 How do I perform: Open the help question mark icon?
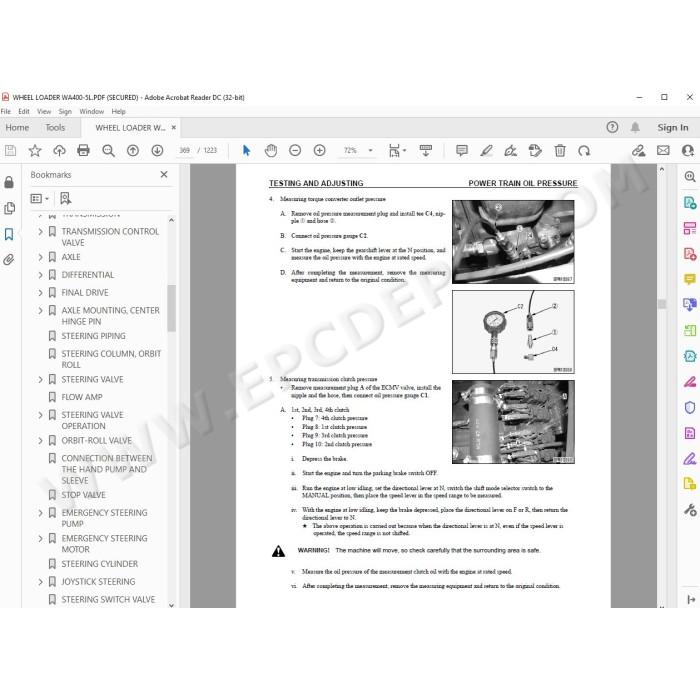(612, 128)
